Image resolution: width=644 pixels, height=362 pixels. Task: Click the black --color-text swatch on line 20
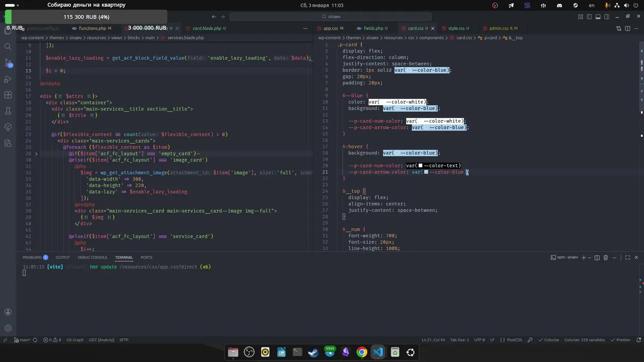420,165
